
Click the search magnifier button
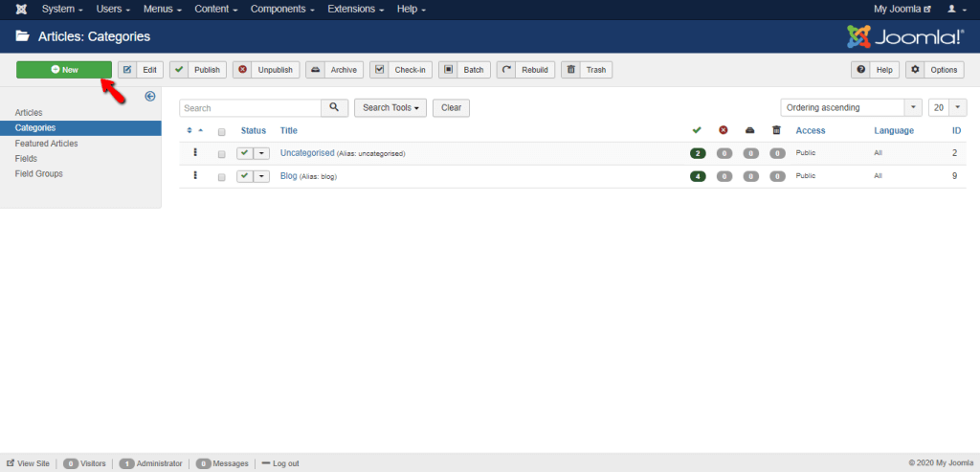click(x=334, y=107)
